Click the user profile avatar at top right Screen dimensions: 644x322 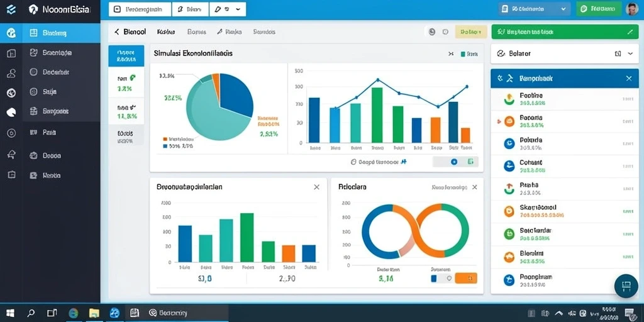click(x=631, y=9)
